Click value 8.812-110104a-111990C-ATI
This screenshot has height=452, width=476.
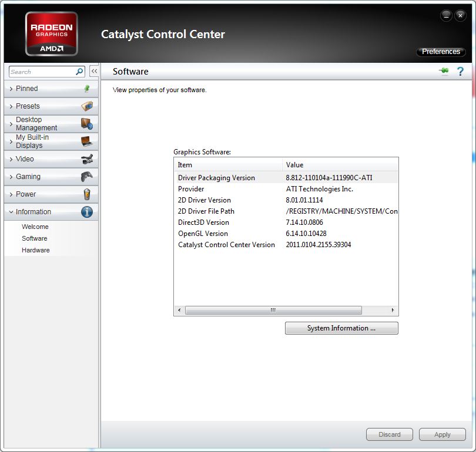coord(328,178)
